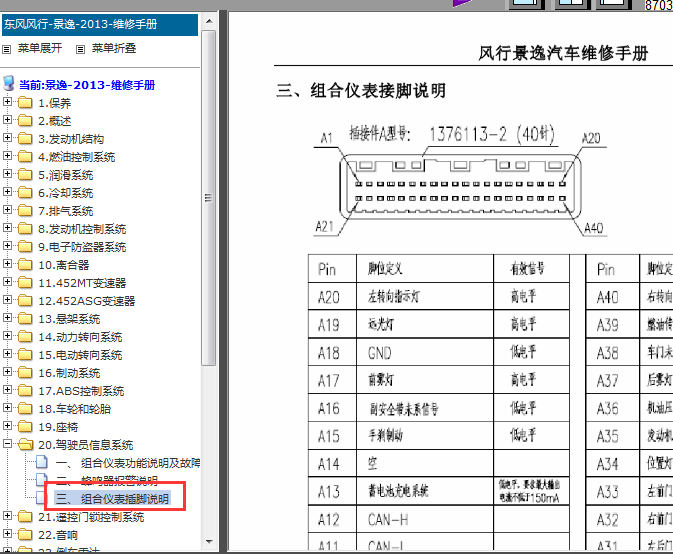Click the computer icon beside 当前:景逸-2013-维修手册
Viewport: 673px width, 554px height.
9,84
